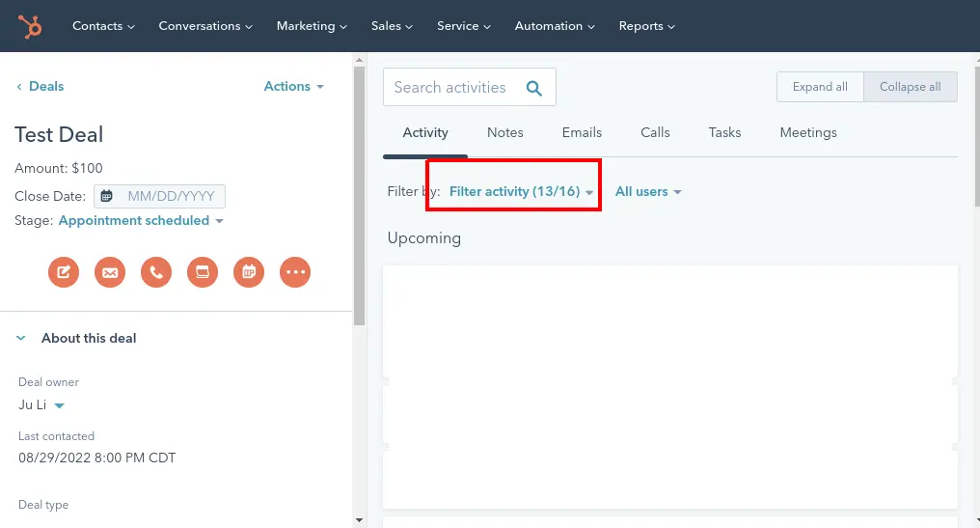Screen dimensions: 980x528
Task: Click the orange phone call icon
Action: 156,272
